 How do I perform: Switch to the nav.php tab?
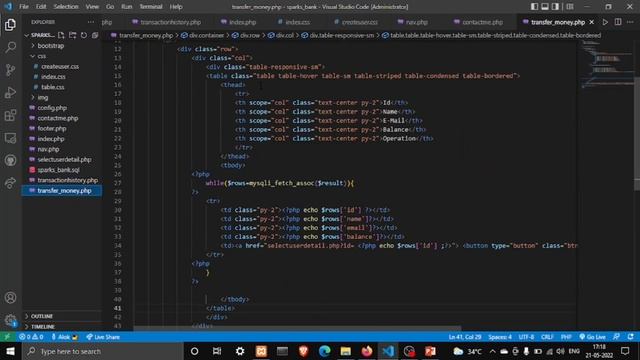412,22
